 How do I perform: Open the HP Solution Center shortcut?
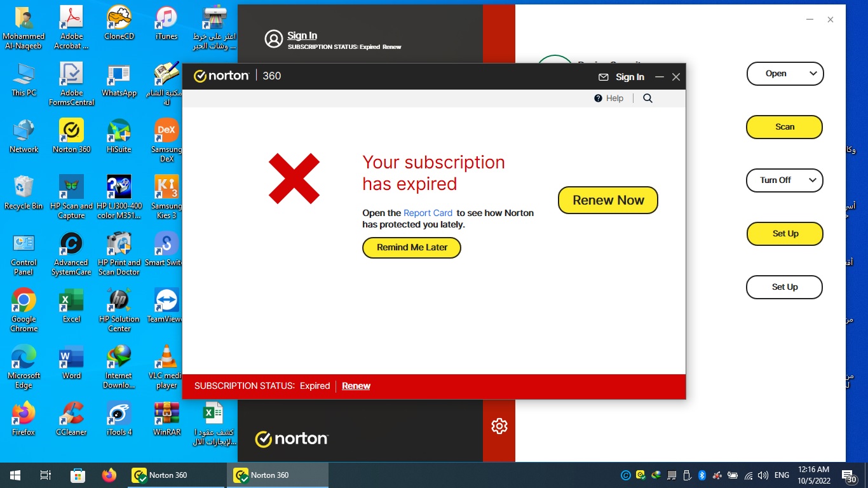119,310
